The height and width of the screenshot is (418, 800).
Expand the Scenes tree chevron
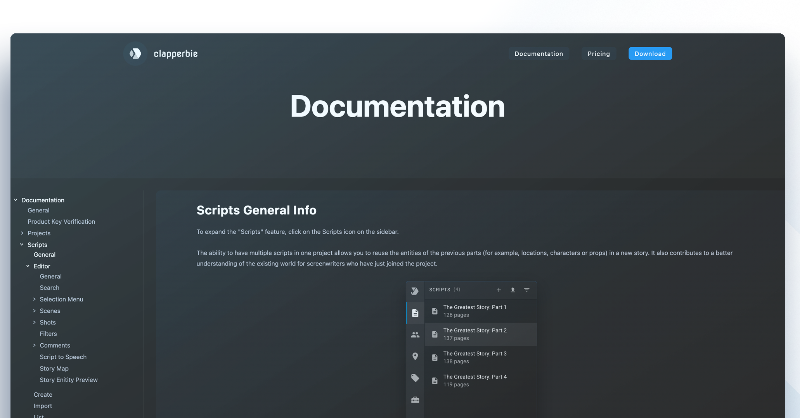tap(34, 311)
